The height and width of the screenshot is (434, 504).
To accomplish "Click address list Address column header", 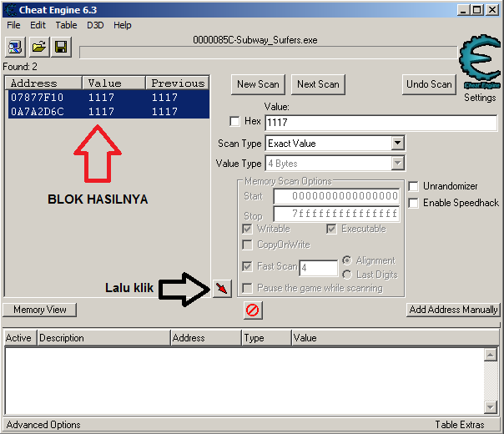I will tap(206, 338).
